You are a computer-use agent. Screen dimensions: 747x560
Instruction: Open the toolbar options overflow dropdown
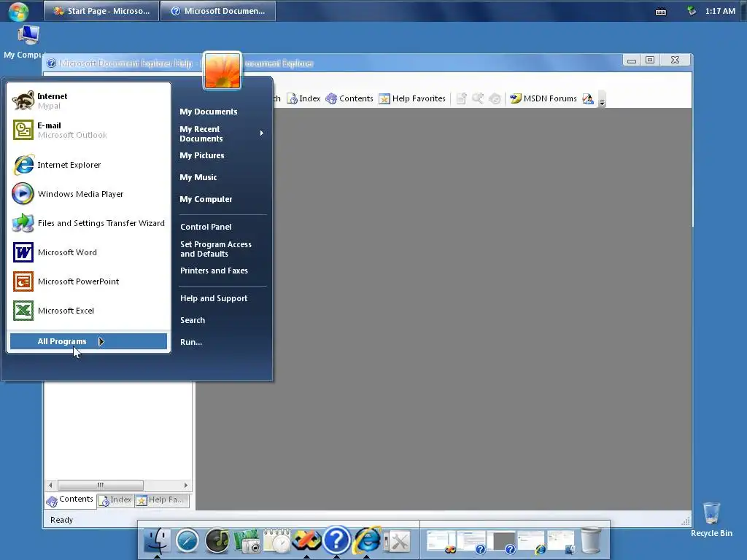602,101
